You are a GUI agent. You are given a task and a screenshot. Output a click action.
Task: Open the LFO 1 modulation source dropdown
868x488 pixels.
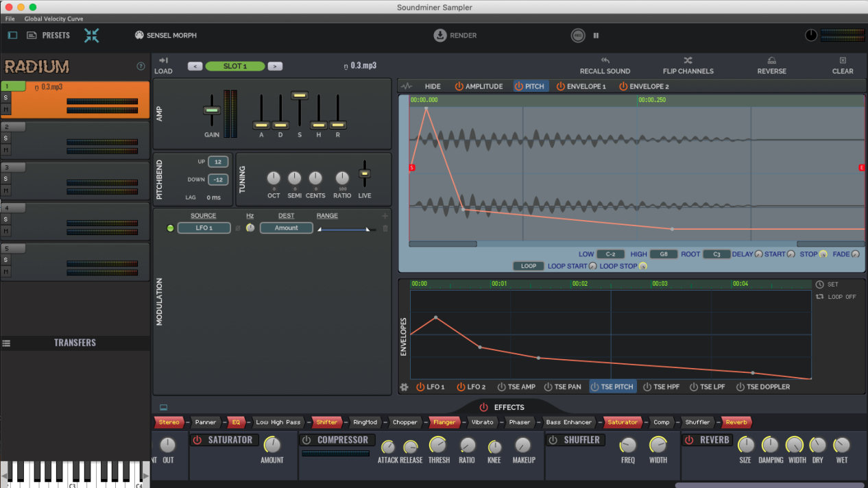[204, 228]
